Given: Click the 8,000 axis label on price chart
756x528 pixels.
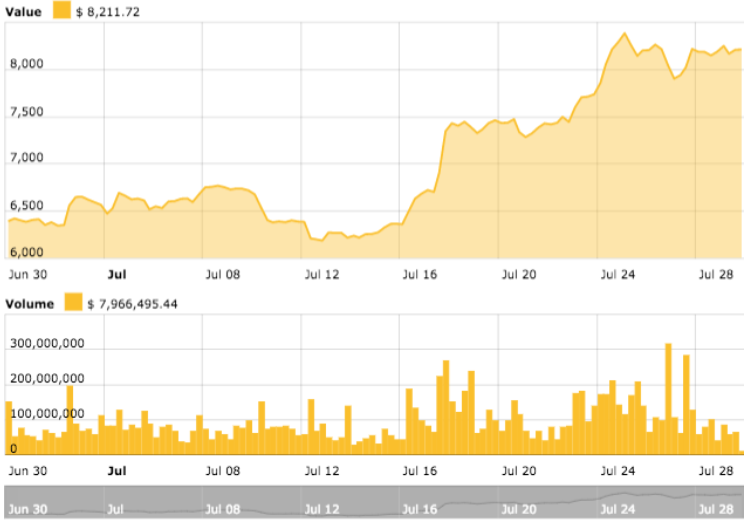Looking at the screenshot, I should [x=27, y=64].
